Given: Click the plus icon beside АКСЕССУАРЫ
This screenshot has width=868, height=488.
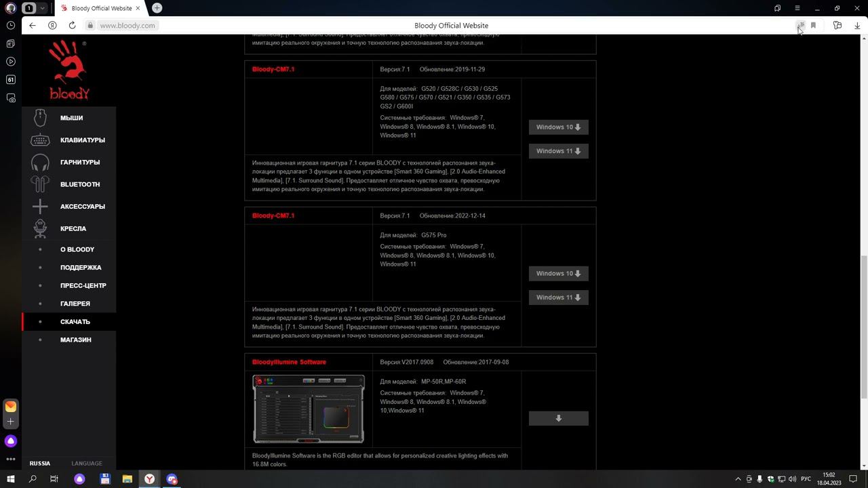Looking at the screenshot, I should 40,207.
